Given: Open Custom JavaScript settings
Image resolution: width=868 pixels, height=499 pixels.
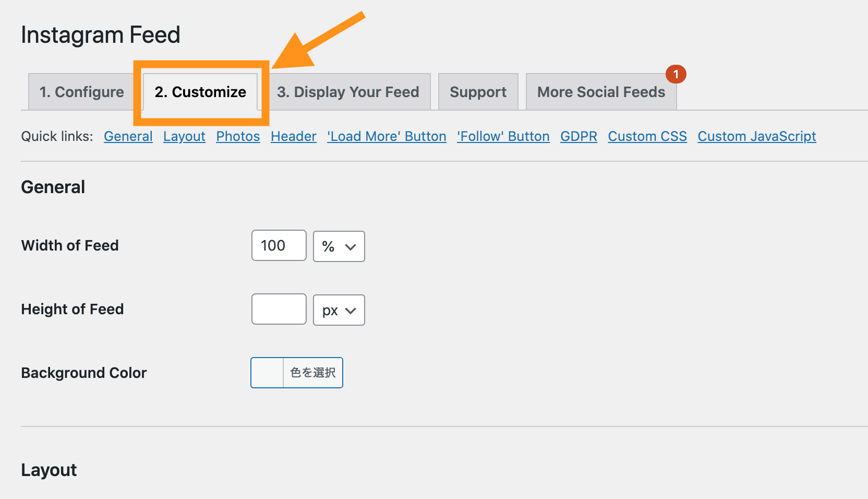Looking at the screenshot, I should point(756,136).
